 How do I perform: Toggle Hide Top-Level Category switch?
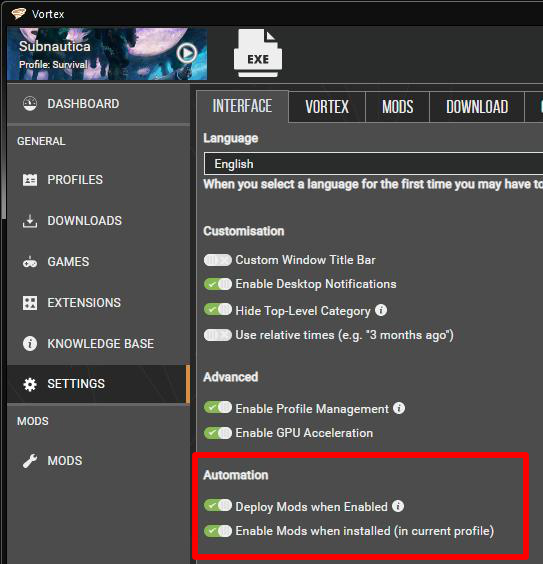tap(218, 309)
